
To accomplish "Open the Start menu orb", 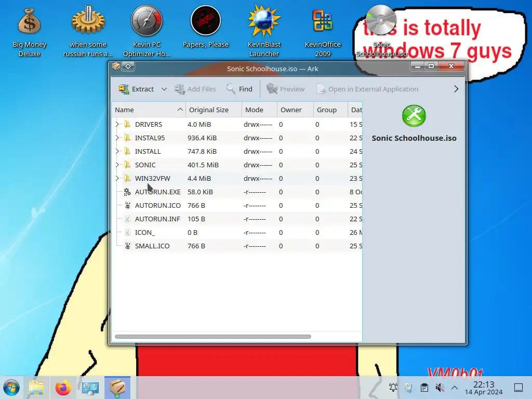I will coord(11,388).
